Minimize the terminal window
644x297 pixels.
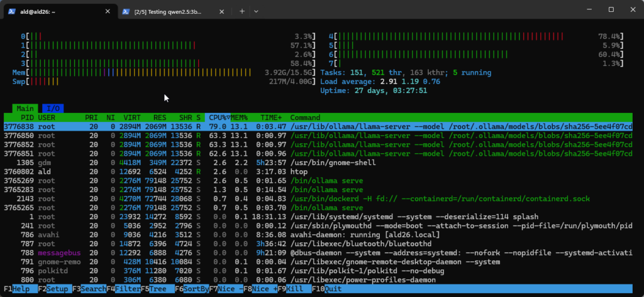[589, 9]
